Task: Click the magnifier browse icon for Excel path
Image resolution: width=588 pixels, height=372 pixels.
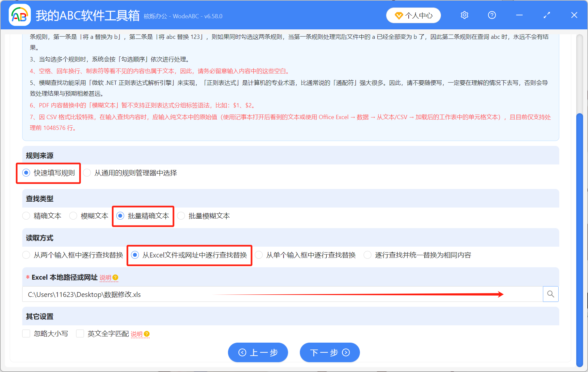Action: pyautogui.click(x=550, y=294)
